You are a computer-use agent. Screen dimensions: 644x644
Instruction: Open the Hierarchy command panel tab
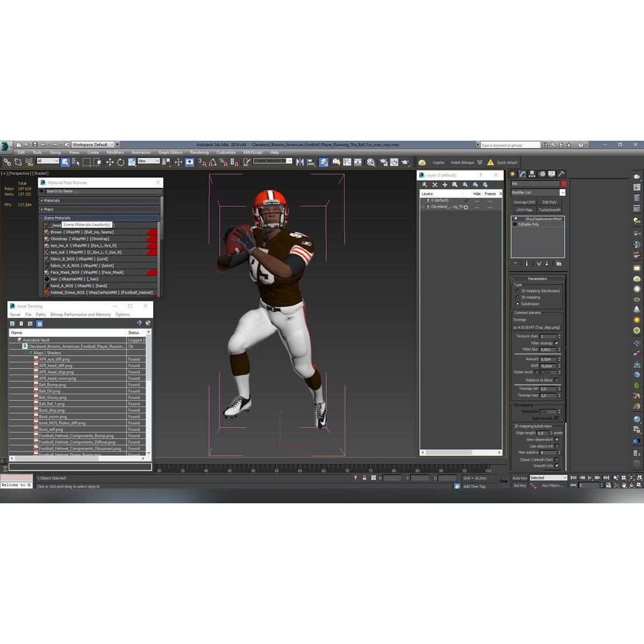pos(532,174)
